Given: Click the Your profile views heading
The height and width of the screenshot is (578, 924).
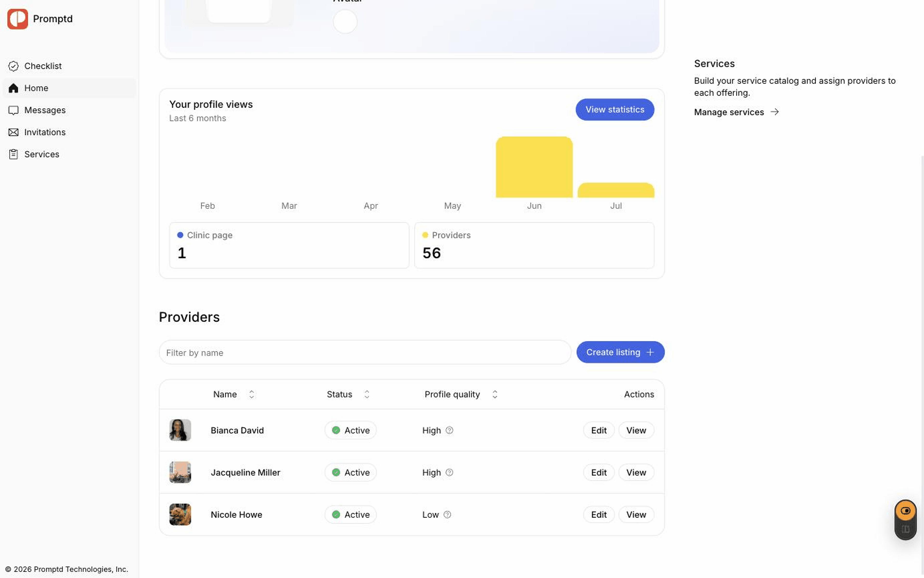Looking at the screenshot, I should (211, 104).
